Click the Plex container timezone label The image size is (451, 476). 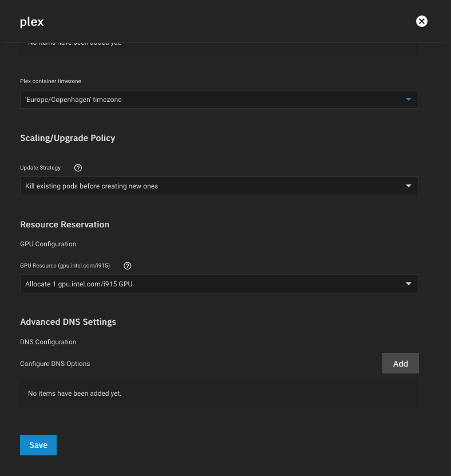50,81
